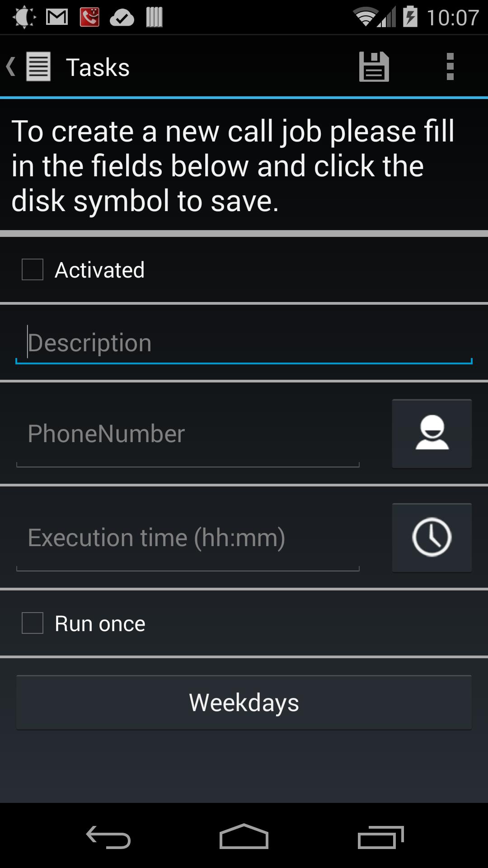488x868 pixels.
Task: Select the Execution time (hh:mm) field
Action: click(x=188, y=538)
